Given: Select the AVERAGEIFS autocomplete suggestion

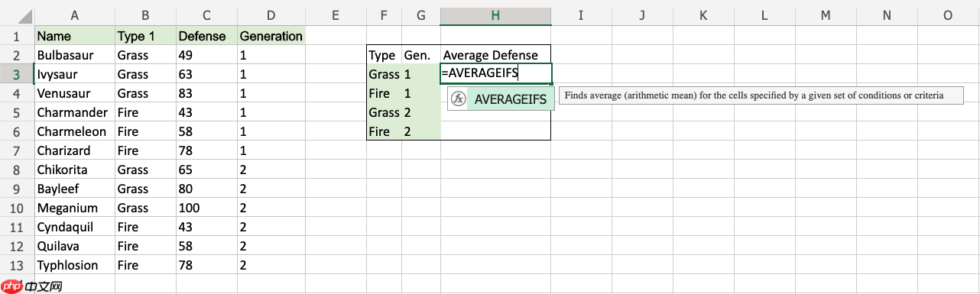Looking at the screenshot, I should point(501,99).
